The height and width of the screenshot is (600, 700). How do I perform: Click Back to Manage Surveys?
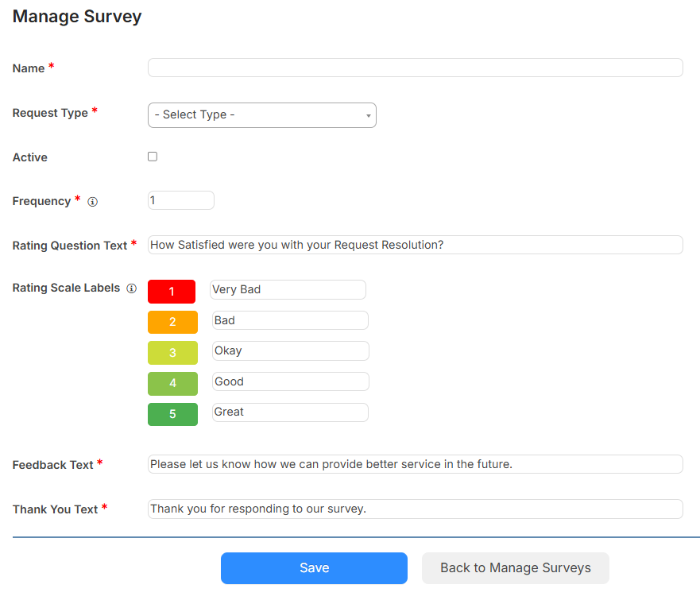pyautogui.click(x=515, y=567)
